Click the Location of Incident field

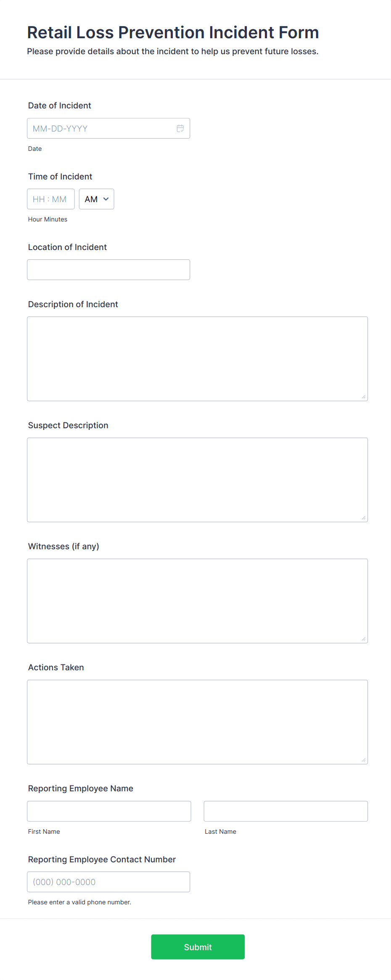point(108,270)
